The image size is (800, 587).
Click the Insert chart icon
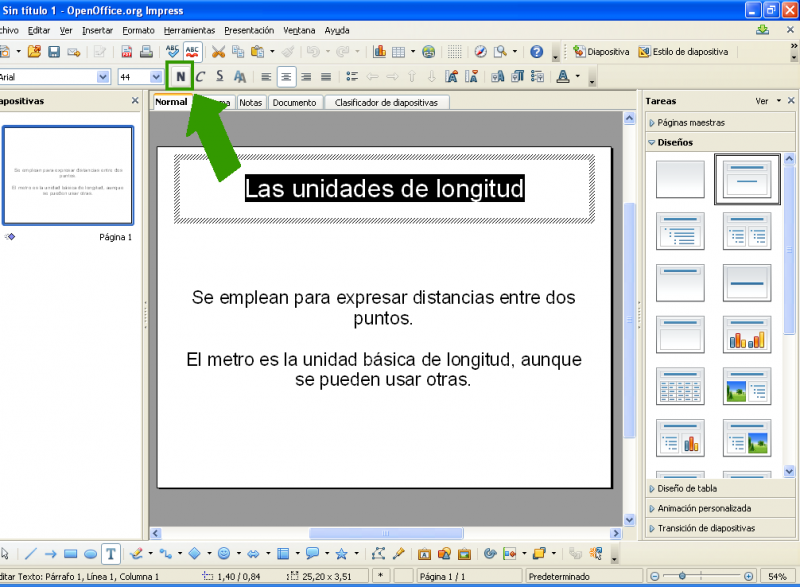point(380,51)
